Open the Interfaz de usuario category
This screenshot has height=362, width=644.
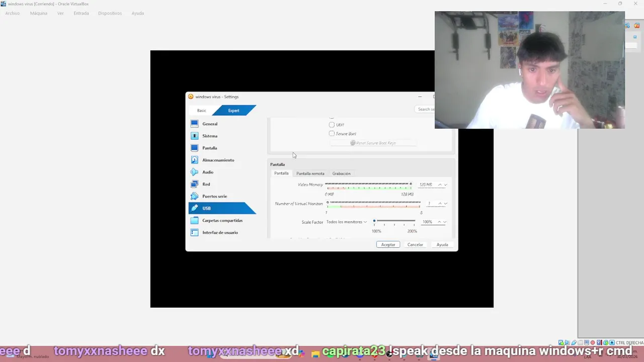(x=222, y=232)
